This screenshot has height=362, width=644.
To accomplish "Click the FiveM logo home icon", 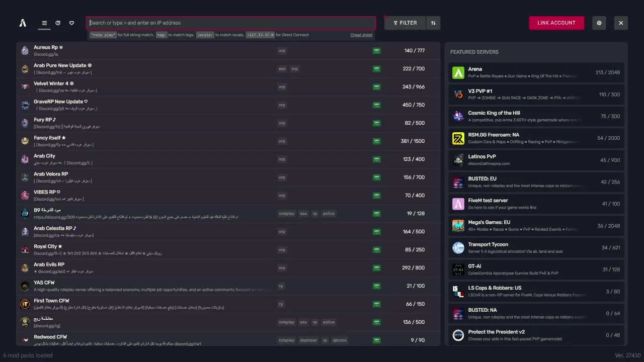I will tap(23, 23).
